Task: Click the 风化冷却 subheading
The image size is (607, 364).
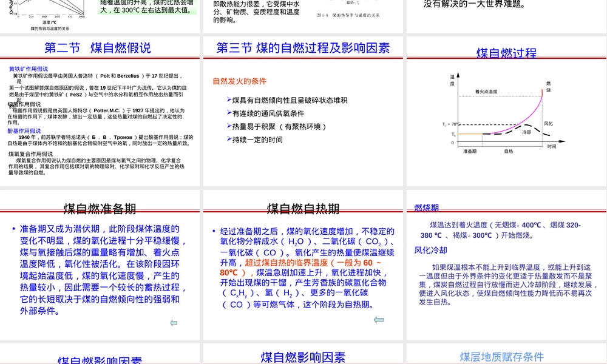Action: coord(430,251)
